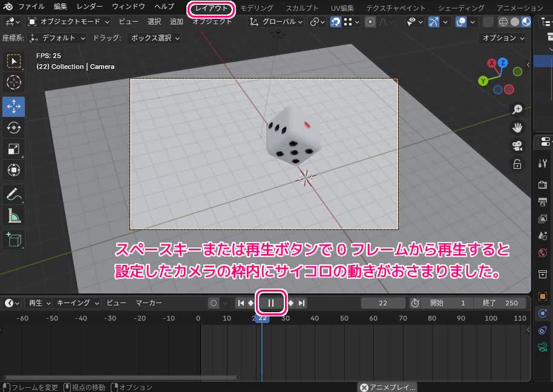Open the マーカー menu in the timeline
The width and height of the screenshot is (553, 392).
pyautogui.click(x=148, y=303)
